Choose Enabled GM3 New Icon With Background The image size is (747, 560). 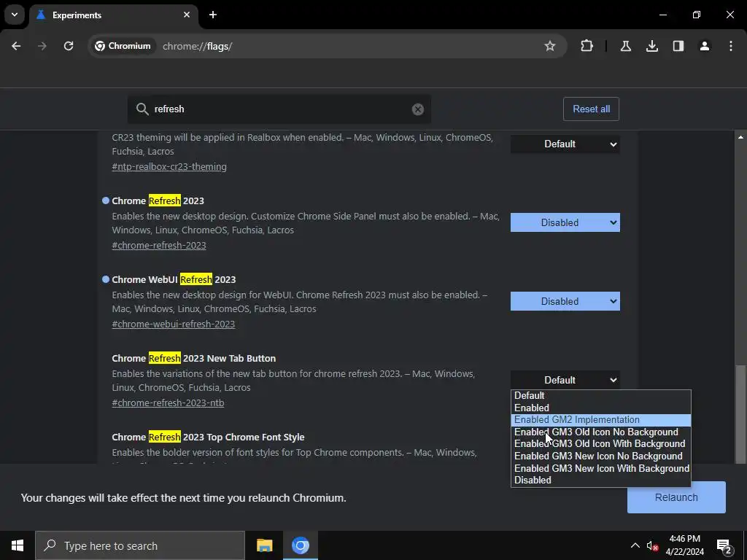[601, 468]
